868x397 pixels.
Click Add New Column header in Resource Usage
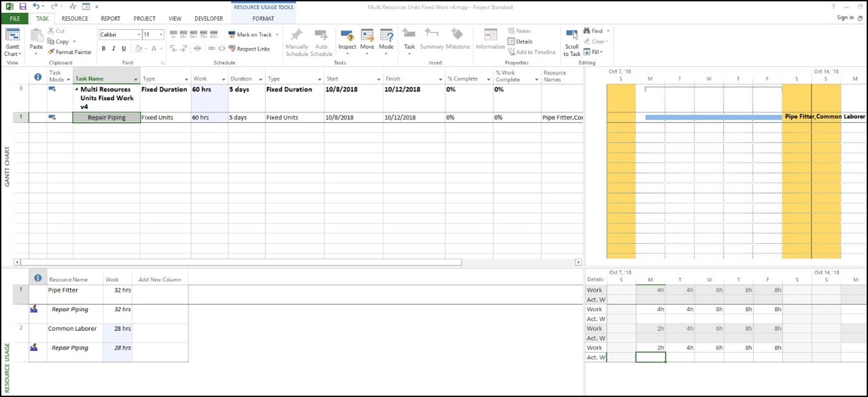click(x=160, y=279)
